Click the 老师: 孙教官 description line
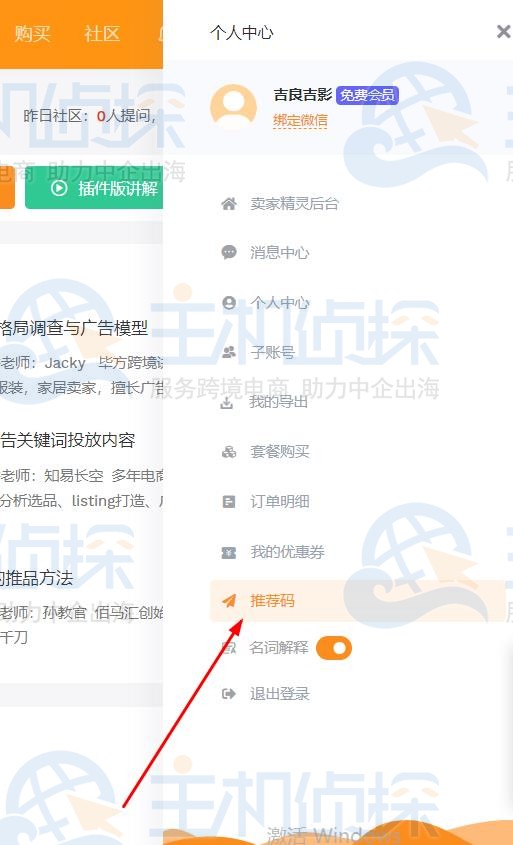Image resolution: width=513 pixels, height=845 pixels. pos(81,613)
